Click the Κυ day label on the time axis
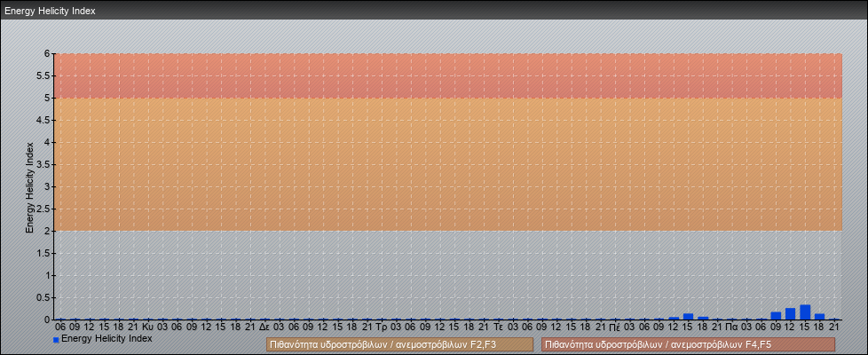The height and width of the screenshot is (355, 868). pyautogui.click(x=148, y=327)
